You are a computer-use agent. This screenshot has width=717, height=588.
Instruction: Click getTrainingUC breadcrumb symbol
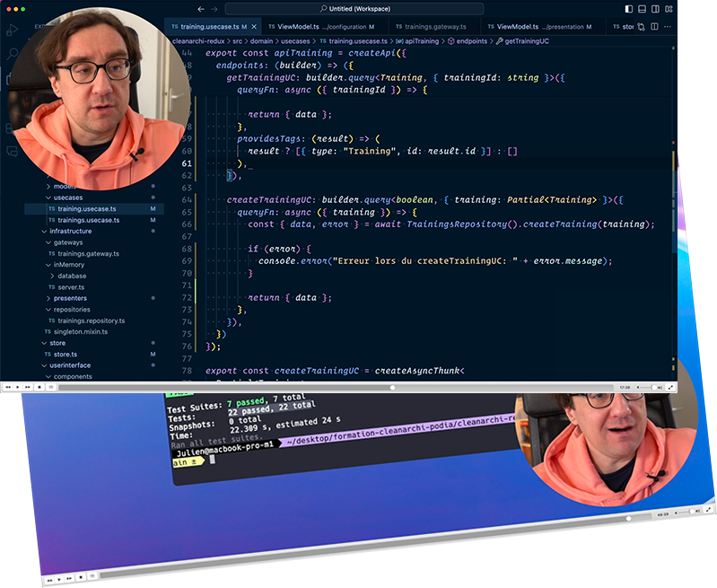click(x=522, y=41)
